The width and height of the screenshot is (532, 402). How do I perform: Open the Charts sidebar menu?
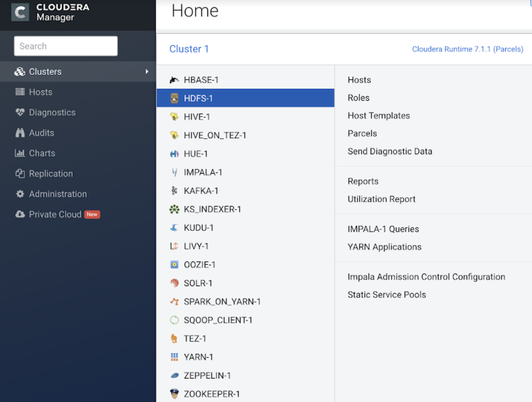[x=42, y=153]
